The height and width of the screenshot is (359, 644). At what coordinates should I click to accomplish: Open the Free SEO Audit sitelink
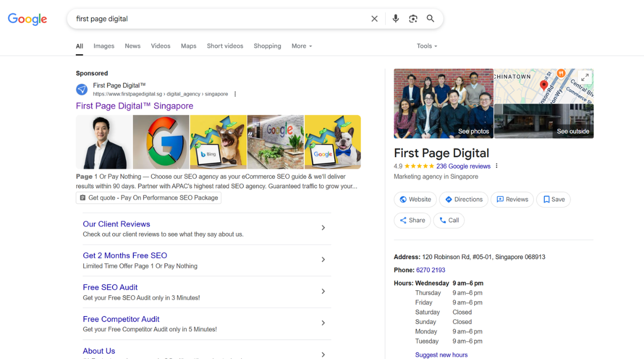tap(110, 287)
